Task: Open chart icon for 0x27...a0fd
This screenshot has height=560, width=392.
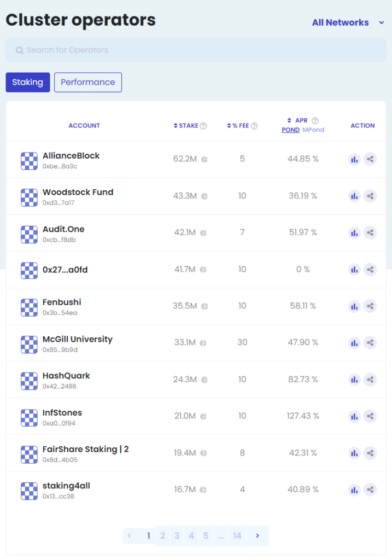Action: tap(354, 270)
